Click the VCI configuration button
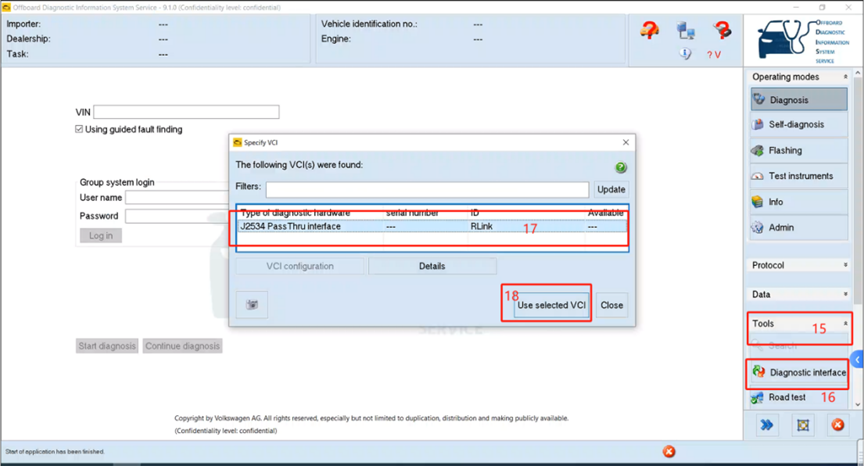Image resolution: width=864 pixels, height=466 pixels. 300,266
